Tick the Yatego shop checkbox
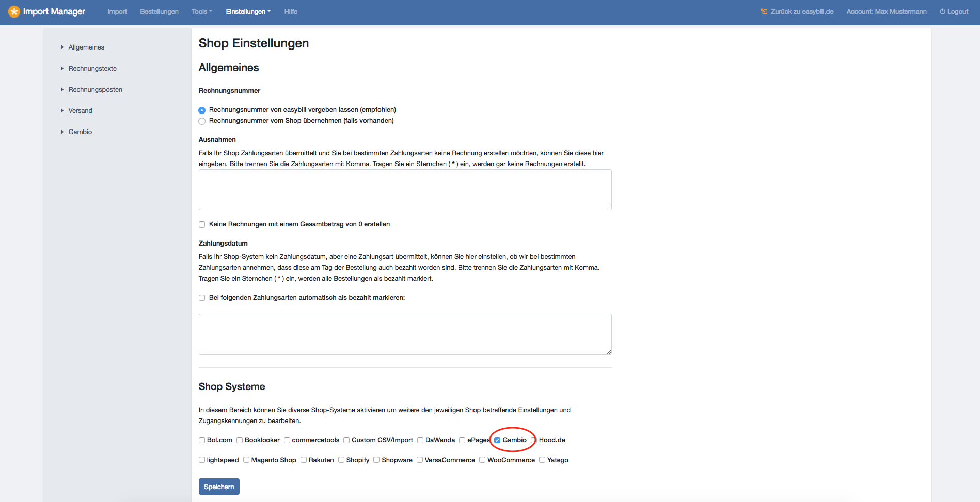 click(542, 460)
